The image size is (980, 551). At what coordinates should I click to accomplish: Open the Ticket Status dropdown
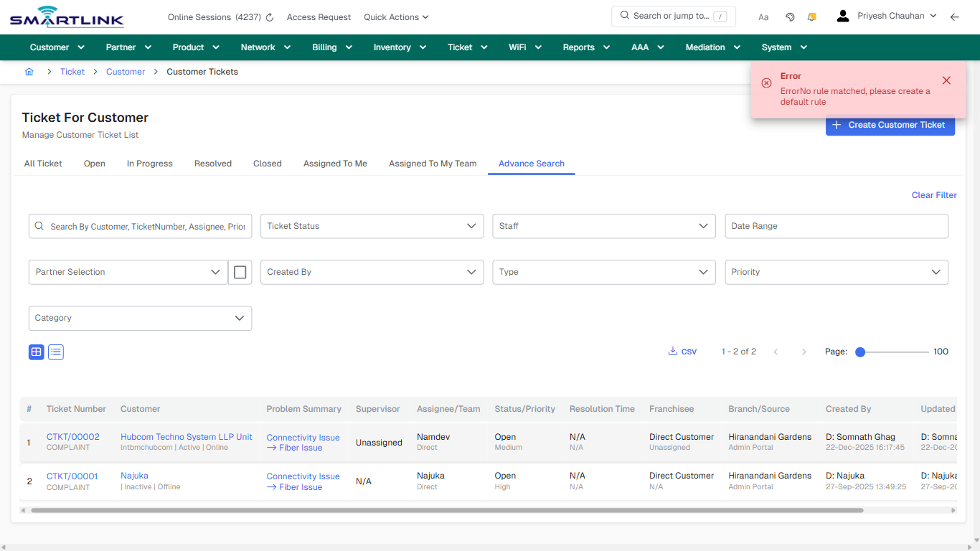(x=372, y=226)
